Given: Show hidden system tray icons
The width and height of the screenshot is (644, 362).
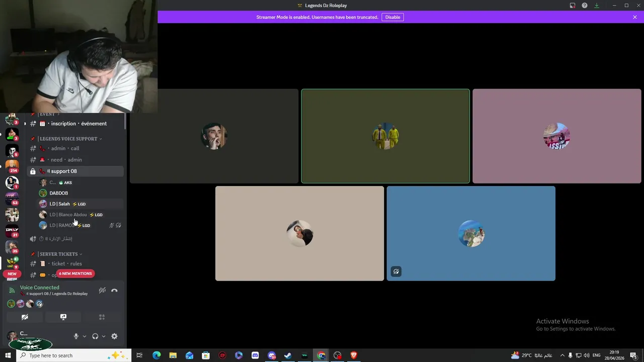Looking at the screenshot, I should (x=562, y=355).
